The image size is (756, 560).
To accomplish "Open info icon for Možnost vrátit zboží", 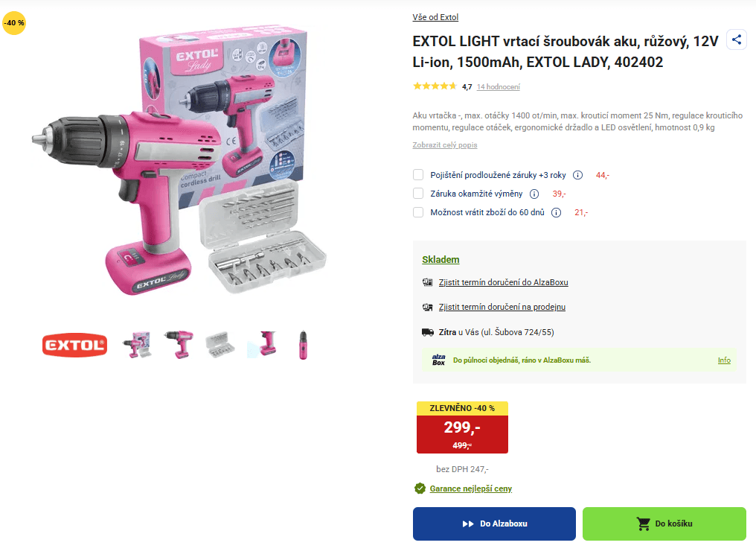I will 557,213.
